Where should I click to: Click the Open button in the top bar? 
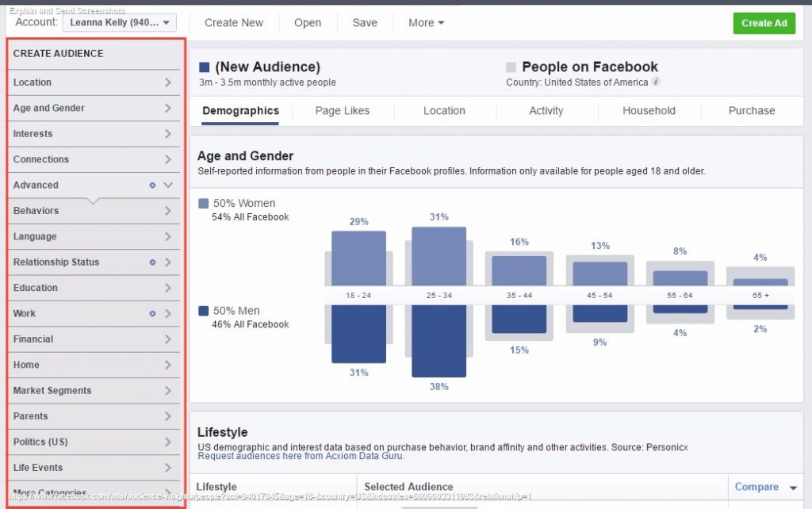(308, 23)
